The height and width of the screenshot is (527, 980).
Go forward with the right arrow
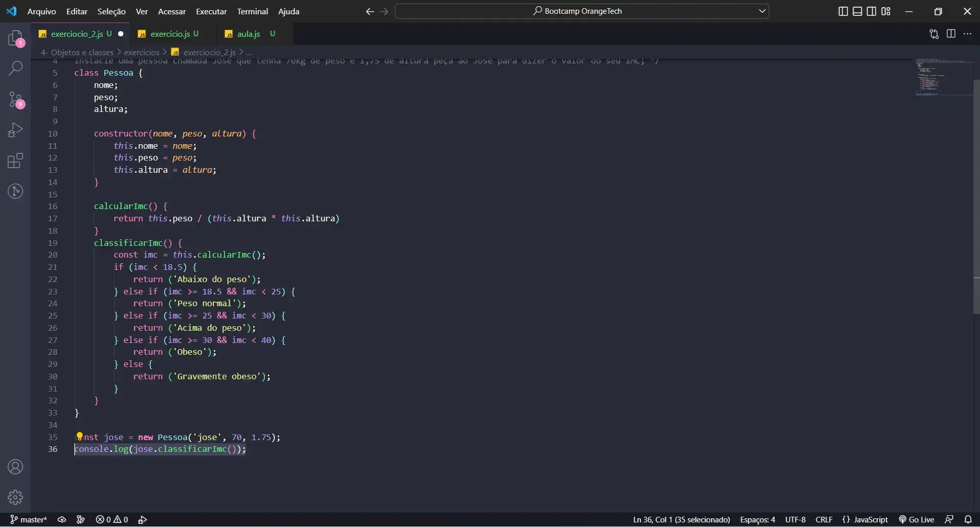pos(384,11)
